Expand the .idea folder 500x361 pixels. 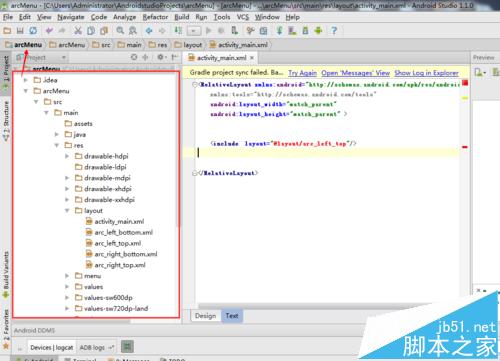[26, 80]
